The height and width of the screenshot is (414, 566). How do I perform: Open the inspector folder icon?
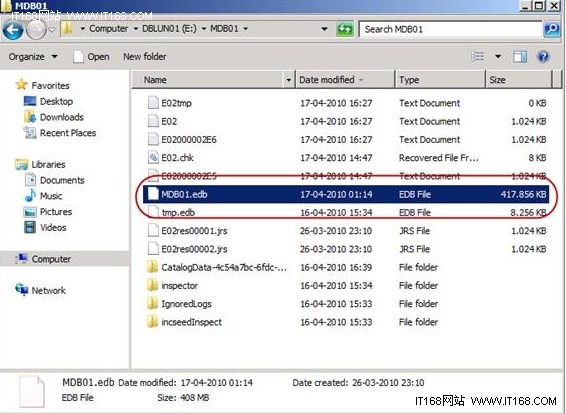152,285
